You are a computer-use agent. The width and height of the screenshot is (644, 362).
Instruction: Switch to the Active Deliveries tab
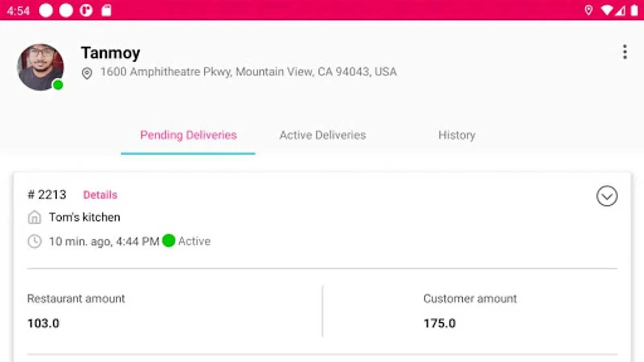tap(322, 135)
